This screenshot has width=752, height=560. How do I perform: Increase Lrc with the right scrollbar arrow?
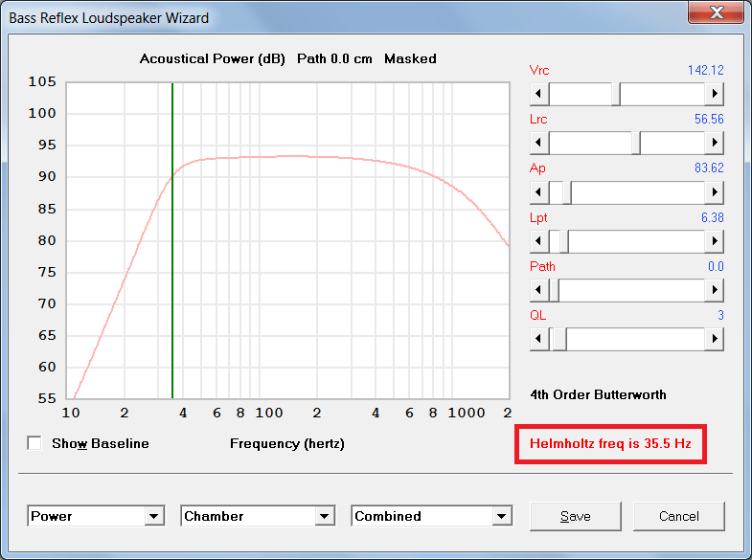tap(714, 143)
